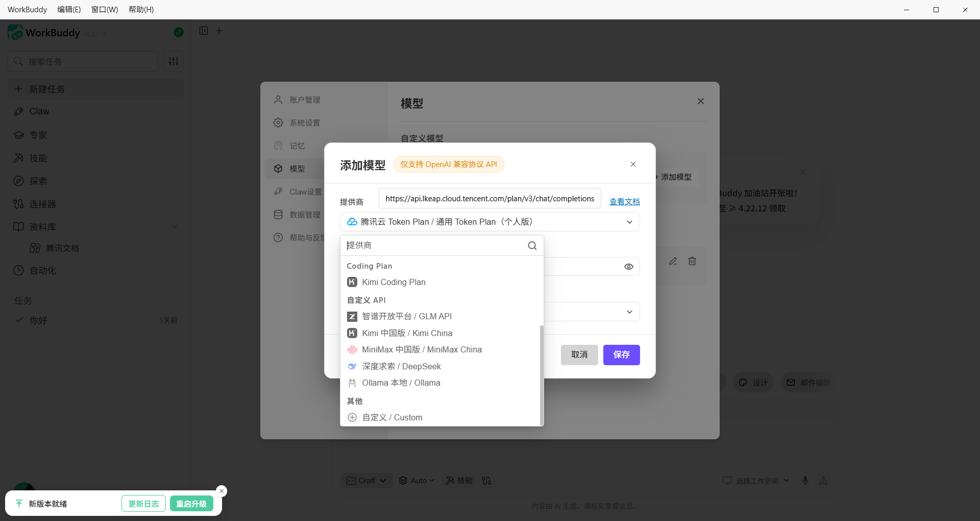Screen dimensions: 980x521
Task: Click the trash icon to delete model
Action: point(692,261)
